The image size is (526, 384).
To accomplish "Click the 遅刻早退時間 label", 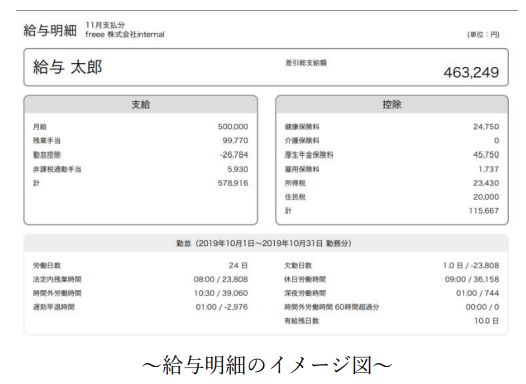I will coord(54,307).
